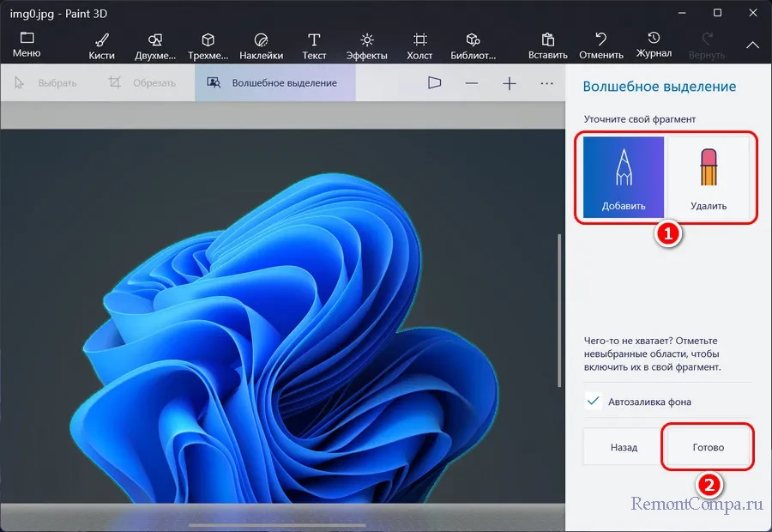Click the Готово button
772x532 pixels.
pyautogui.click(x=708, y=447)
